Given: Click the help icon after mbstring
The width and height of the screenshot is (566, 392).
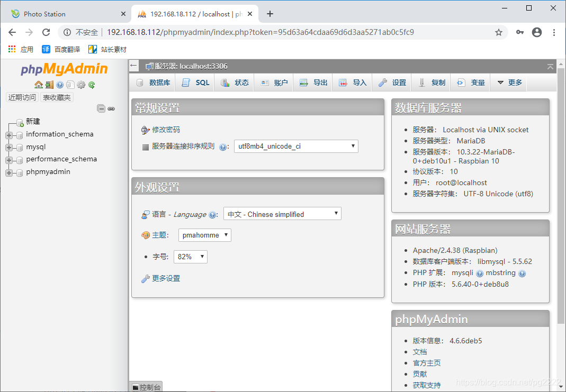Looking at the screenshot, I should [522, 274].
